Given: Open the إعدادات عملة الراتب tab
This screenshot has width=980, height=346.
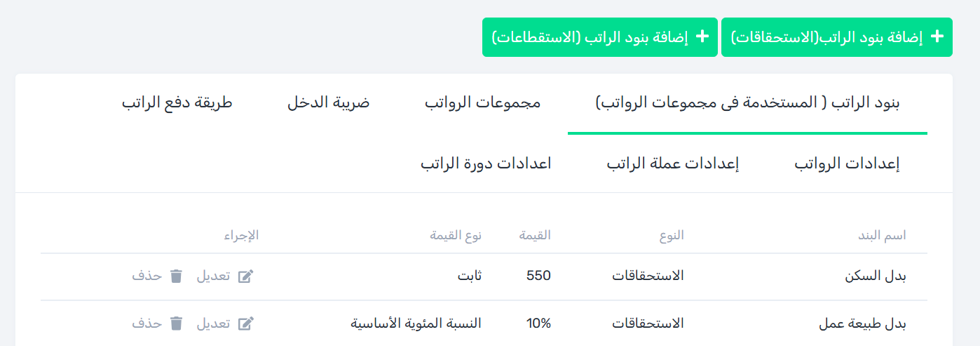Looking at the screenshot, I should (x=673, y=164).
